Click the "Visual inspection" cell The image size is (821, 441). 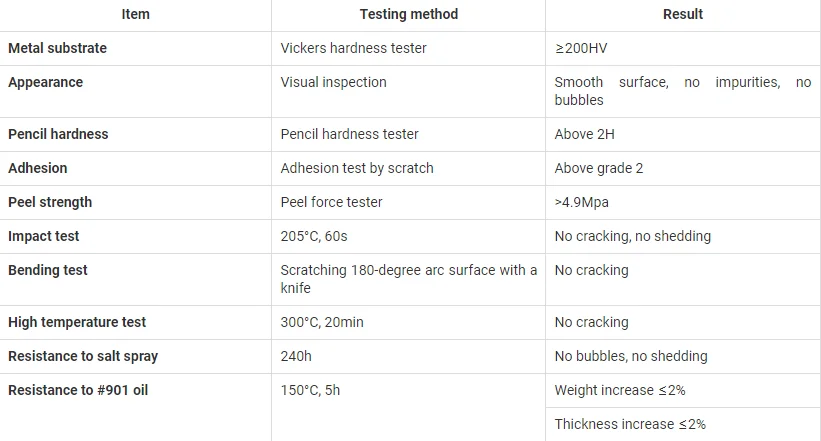coord(333,82)
